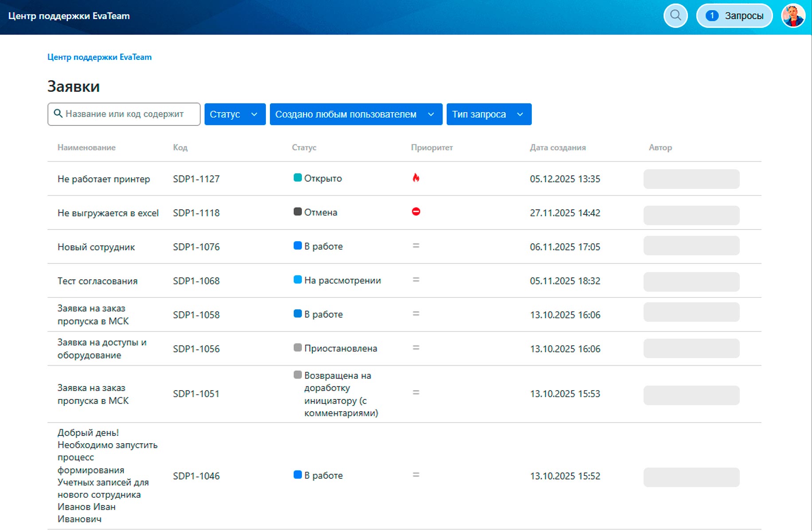Expand the Создано любым пользователем filter

coord(355,114)
